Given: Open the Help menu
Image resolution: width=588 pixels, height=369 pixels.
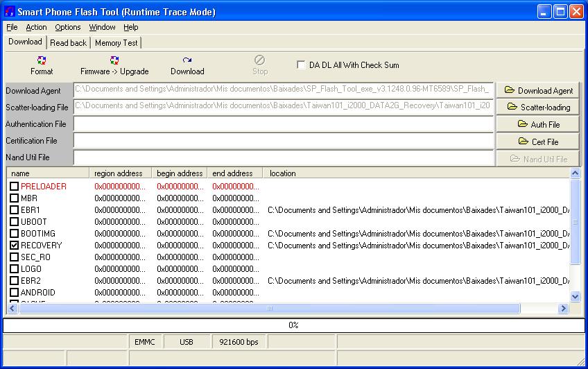Looking at the screenshot, I should pyautogui.click(x=131, y=27).
